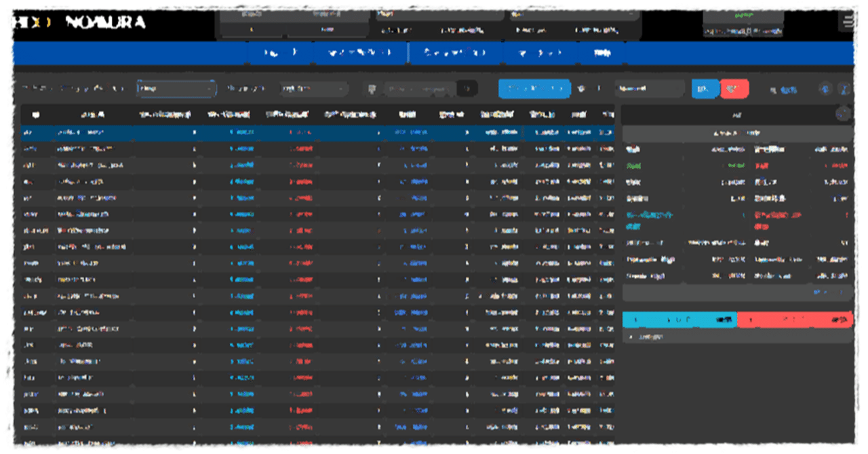This screenshot has width=868, height=454.
Task: Open the blue-outlined dropdown in the filter bar
Action: click(176, 89)
